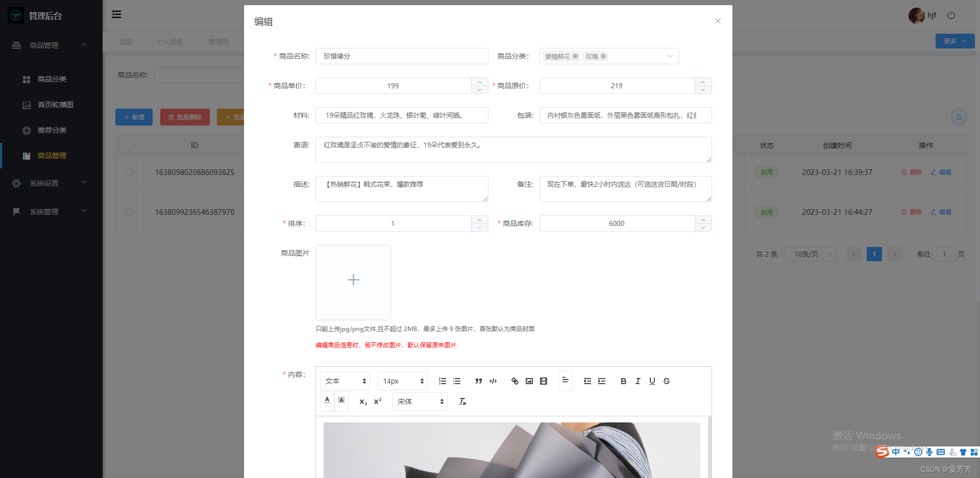Switch to the 个人信息 tab
The image size is (980, 478).
click(x=169, y=42)
